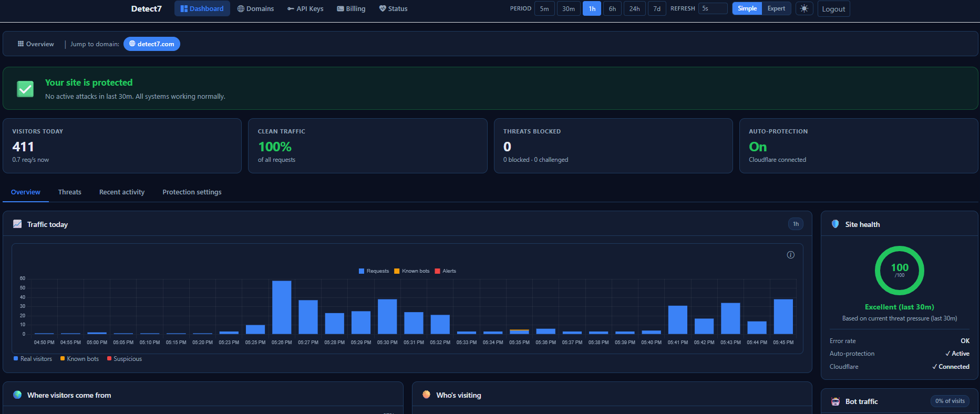Click the Excellent (last 30m) label
The image size is (980, 414).
(900, 307)
